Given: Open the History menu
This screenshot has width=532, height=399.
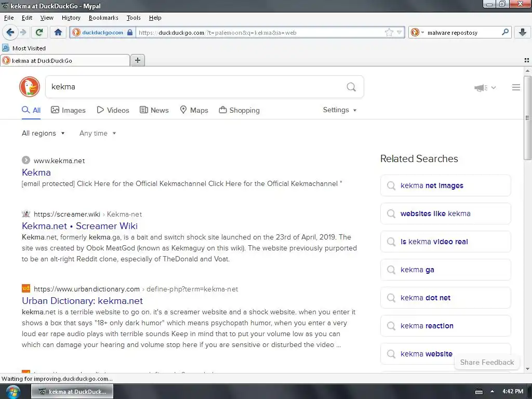Looking at the screenshot, I should (x=71, y=18).
